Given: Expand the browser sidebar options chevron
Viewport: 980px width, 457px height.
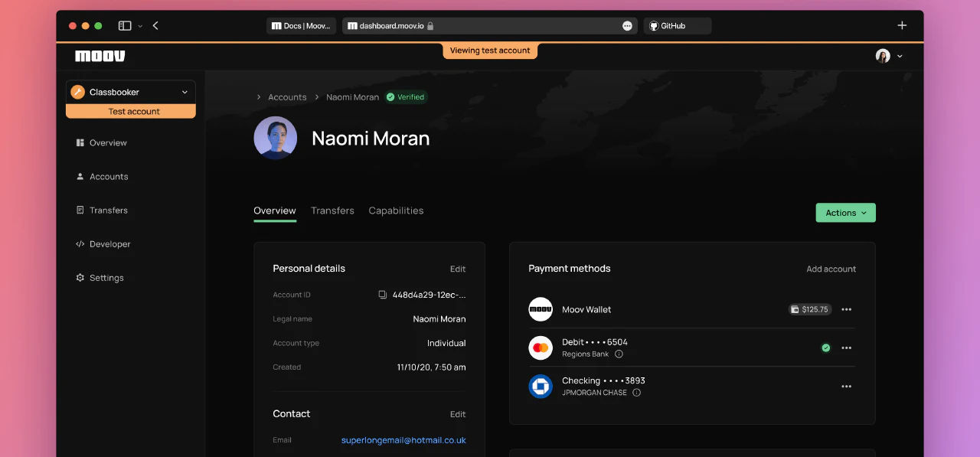Looking at the screenshot, I should [140, 26].
